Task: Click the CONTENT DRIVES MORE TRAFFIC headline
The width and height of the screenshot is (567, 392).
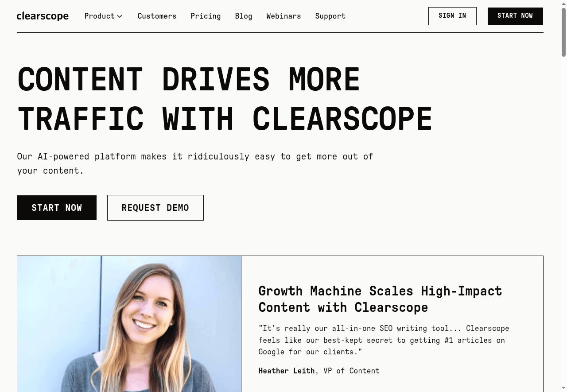Action: point(224,98)
